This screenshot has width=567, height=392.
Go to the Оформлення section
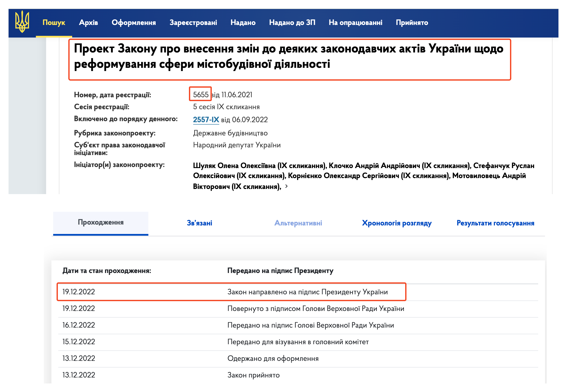tap(134, 23)
